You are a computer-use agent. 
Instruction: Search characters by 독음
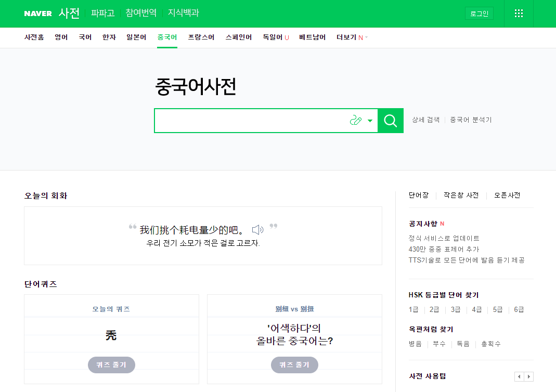click(x=463, y=344)
